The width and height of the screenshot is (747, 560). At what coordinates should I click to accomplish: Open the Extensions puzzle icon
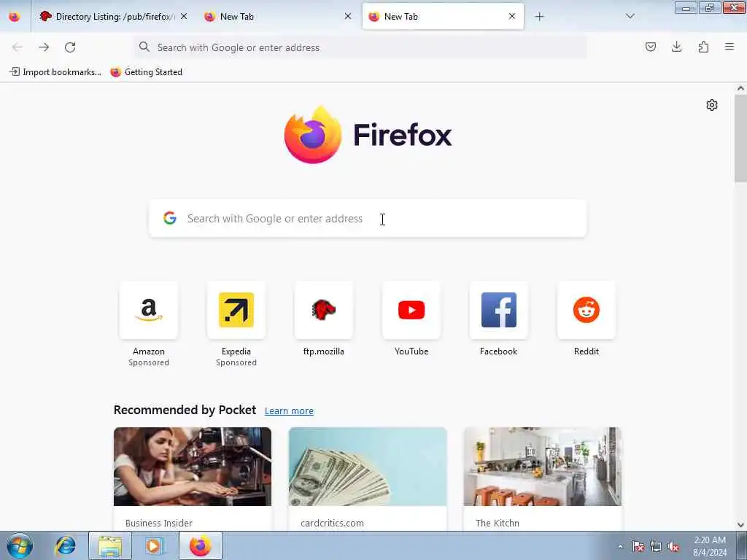(703, 47)
